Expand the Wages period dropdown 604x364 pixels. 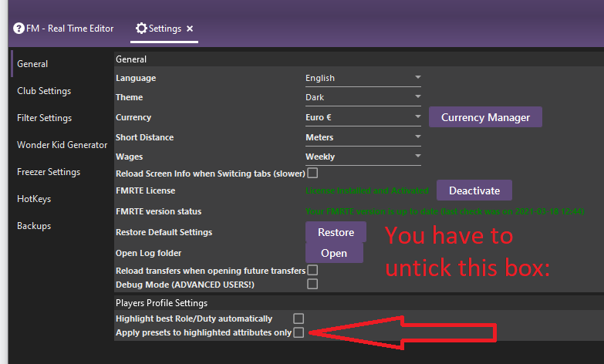(x=363, y=157)
